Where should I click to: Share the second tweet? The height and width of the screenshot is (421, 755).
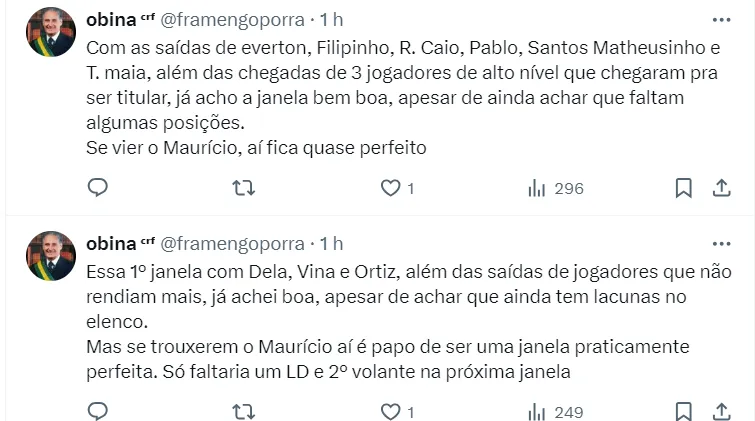[x=721, y=411]
